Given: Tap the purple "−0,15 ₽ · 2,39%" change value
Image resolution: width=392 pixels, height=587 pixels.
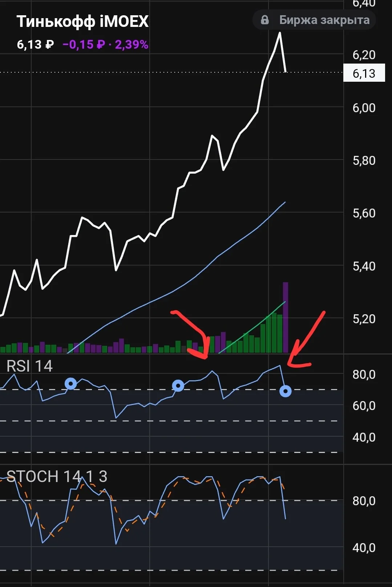Looking at the screenshot, I should [105, 45].
